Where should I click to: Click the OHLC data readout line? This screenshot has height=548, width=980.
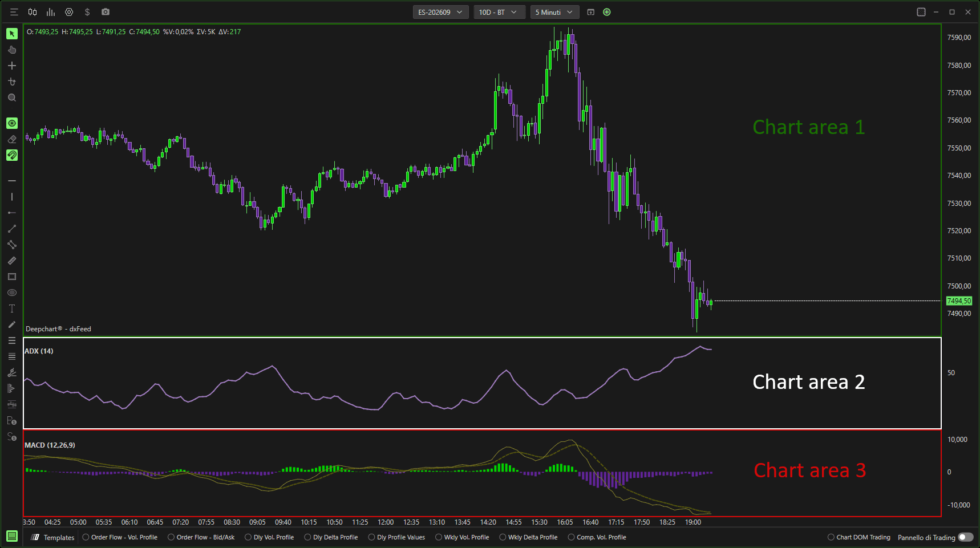pos(134,32)
